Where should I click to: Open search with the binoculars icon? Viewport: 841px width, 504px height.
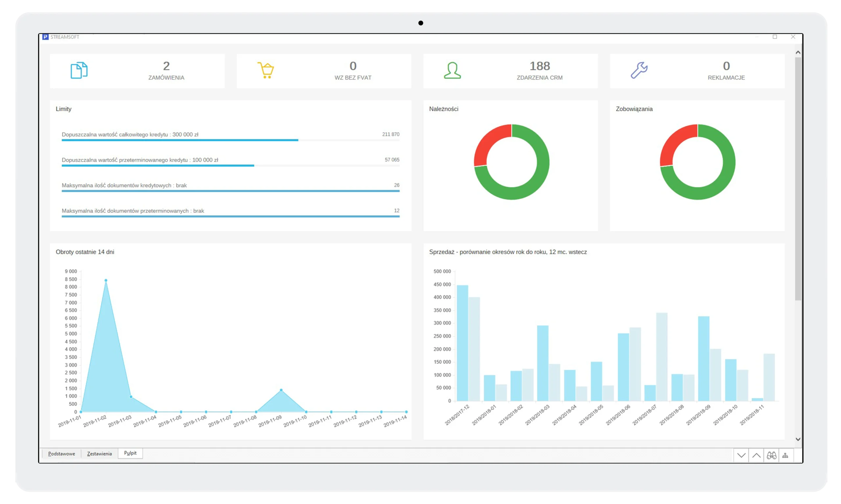point(771,455)
